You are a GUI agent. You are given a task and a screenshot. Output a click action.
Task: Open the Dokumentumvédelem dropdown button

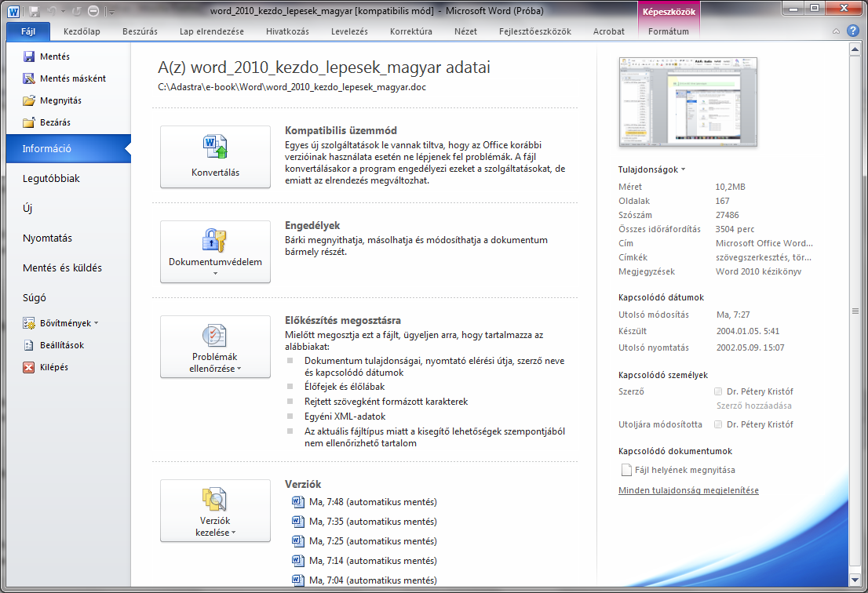[215, 252]
